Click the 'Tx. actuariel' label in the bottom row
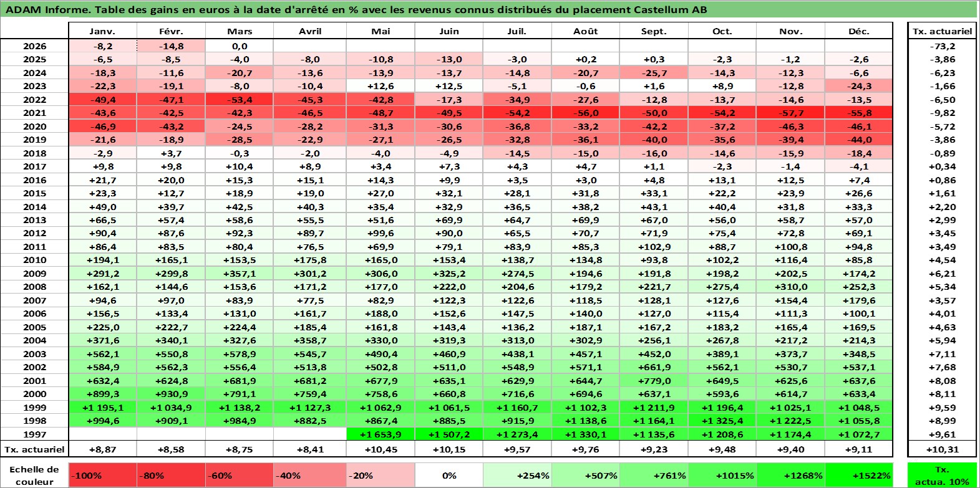Screen dimensions: 980x488 click(x=34, y=449)
